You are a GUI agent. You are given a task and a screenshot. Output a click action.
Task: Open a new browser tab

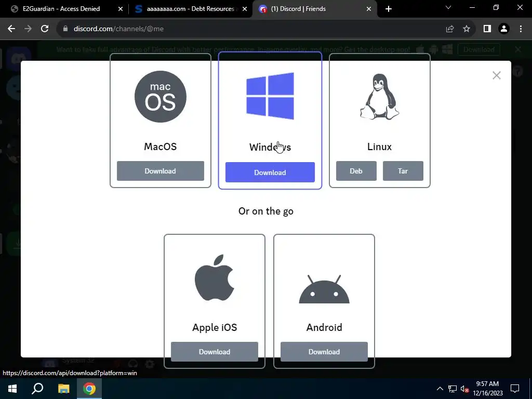pos(389,9)
